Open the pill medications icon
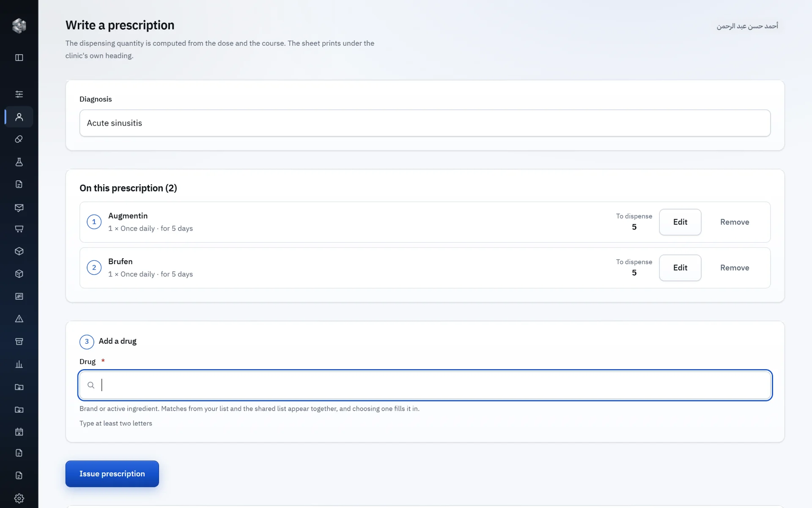Screen dimensions: 812x508 coord(19,139)
